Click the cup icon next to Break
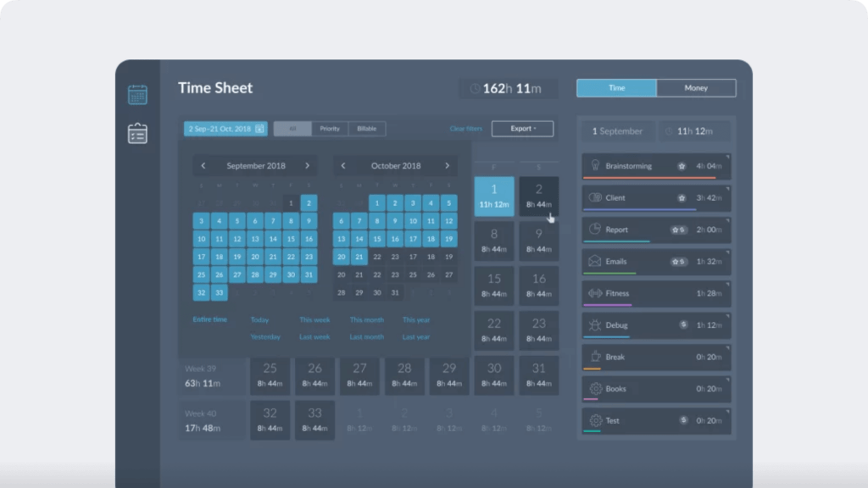This screenshot has height=488, width=868. point(595,357)
